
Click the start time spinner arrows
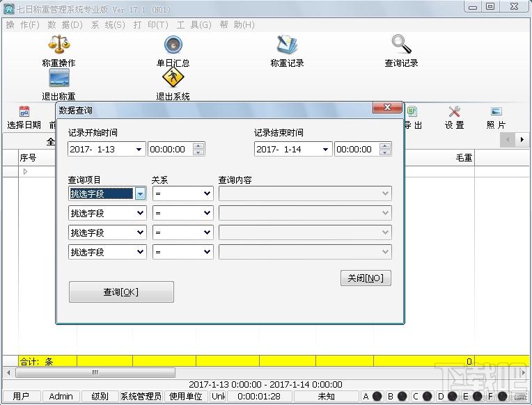tap(198, 149)
